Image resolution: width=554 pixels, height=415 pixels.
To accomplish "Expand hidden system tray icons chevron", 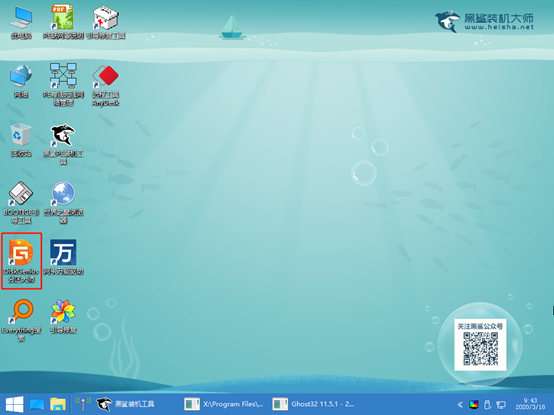I will pos(460,404).
